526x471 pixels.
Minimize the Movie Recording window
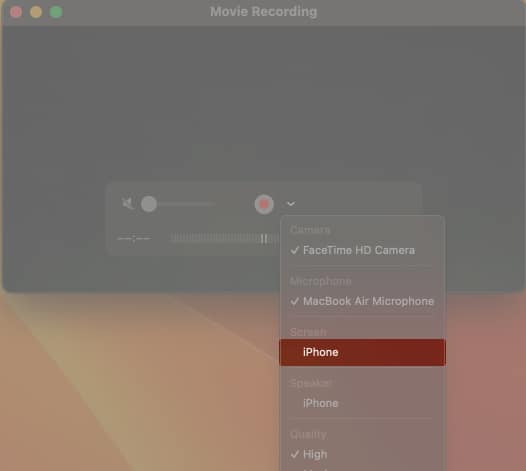36,12
